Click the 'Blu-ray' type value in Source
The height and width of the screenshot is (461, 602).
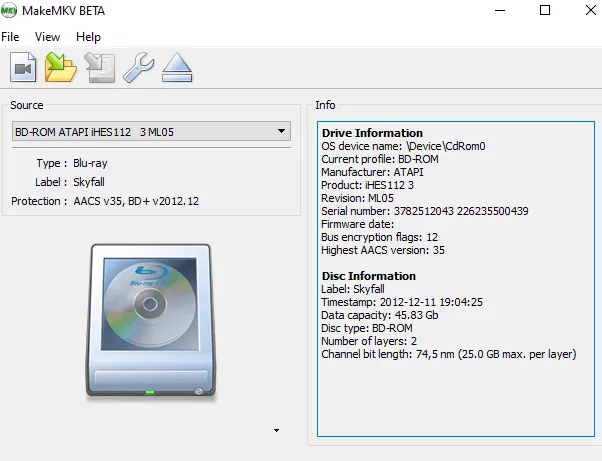click(x=90, y=163)
